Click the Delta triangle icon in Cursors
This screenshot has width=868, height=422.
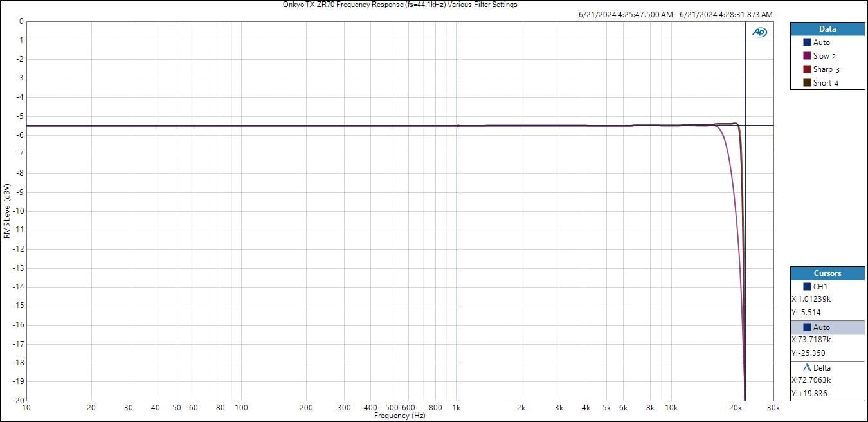point(808,368)
